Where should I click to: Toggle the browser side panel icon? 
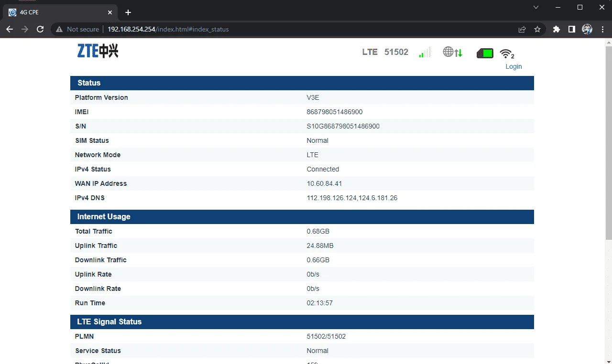571,29
